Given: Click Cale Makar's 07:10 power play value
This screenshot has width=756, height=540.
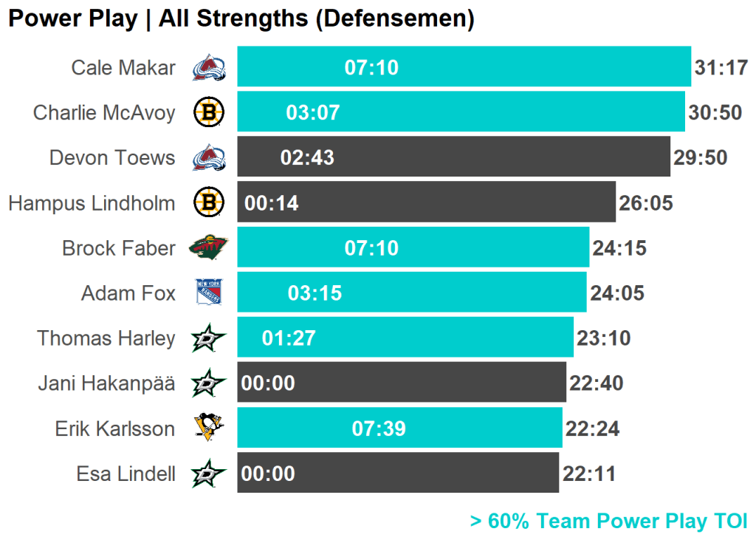Looking at the screenshot, I should pyautogui.click(x=371, y=68).
